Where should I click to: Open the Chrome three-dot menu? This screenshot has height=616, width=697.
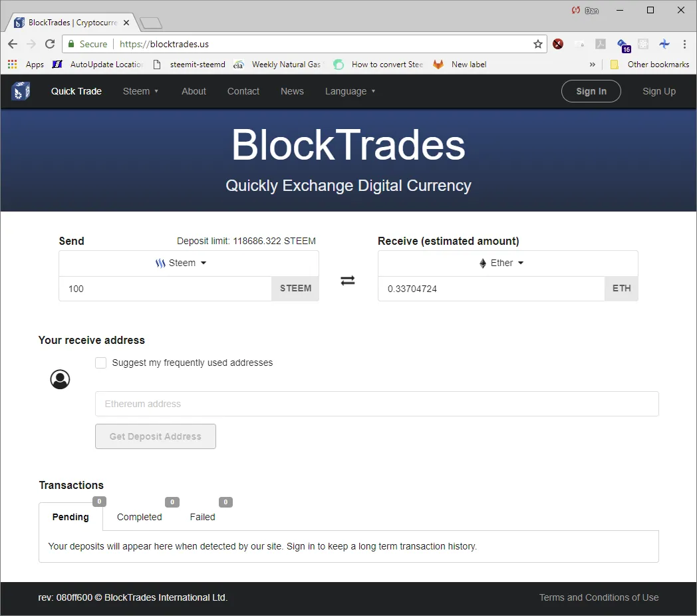point(684,44)
